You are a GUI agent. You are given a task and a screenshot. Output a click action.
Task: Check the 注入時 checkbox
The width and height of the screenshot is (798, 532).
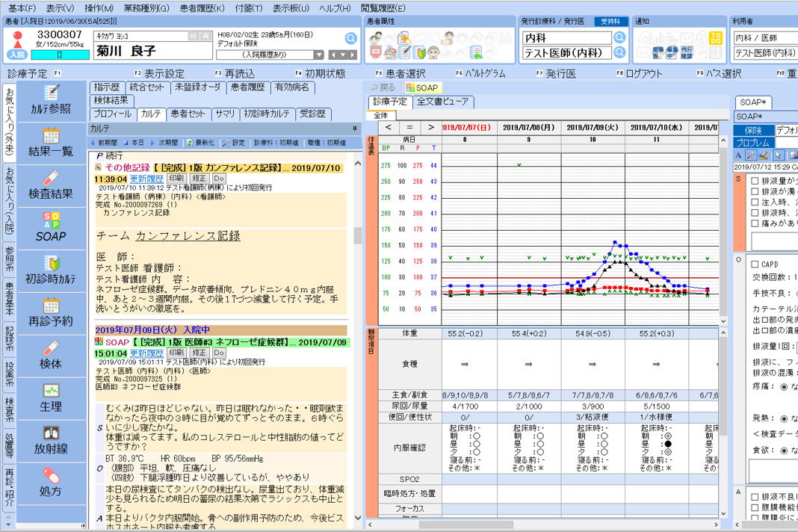(x=755, y=202)
